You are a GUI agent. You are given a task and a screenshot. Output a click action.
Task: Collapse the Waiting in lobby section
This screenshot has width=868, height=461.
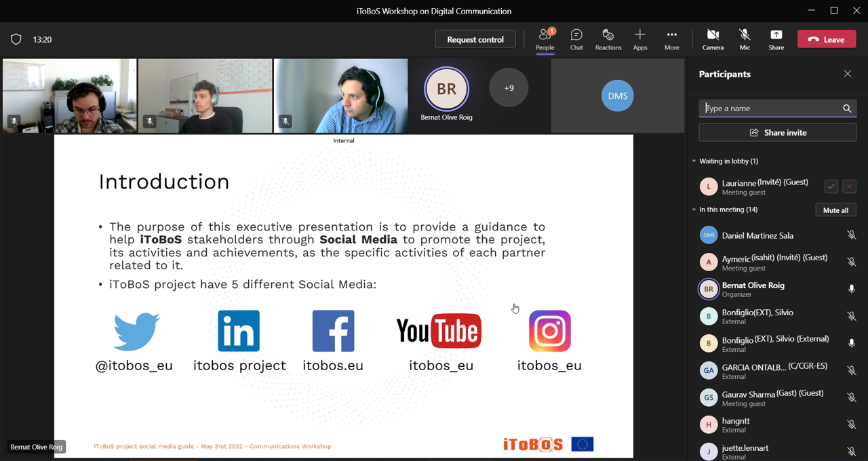point(694,161)
